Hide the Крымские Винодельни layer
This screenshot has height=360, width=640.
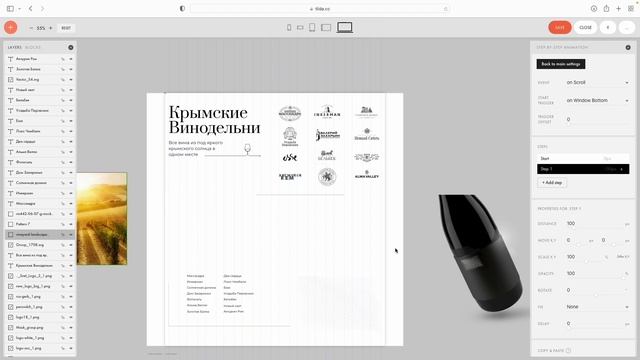(x=71, y=266)
